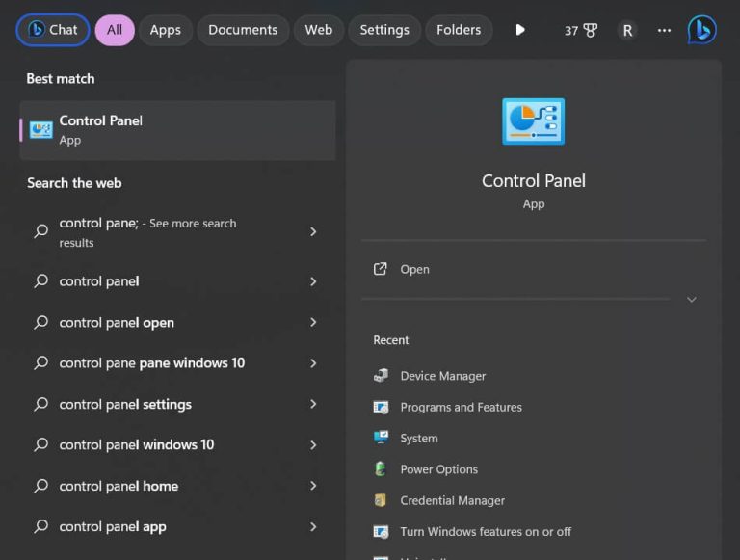Open the three-dot more options menu
The width and height of the screenshot is (740, 560).
click(x=664, y=30)
